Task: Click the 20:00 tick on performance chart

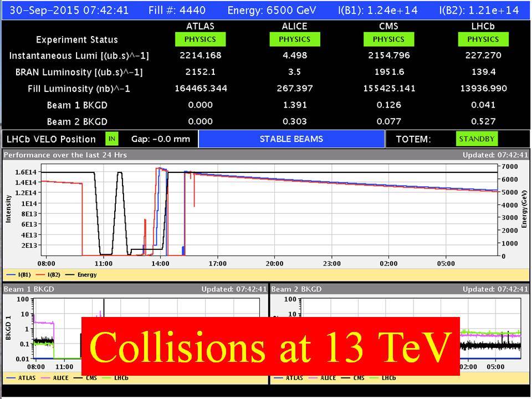Action: pos(274,264)
